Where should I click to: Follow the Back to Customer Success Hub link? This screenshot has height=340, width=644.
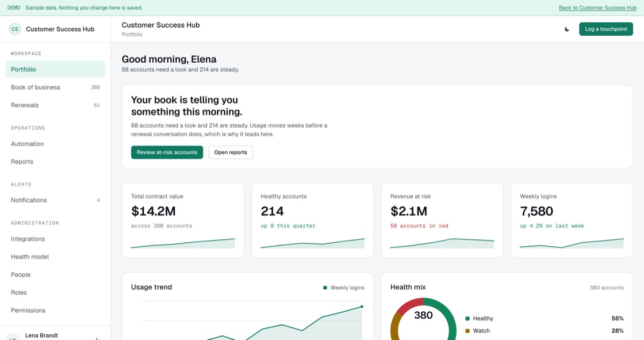click(597, 8)
